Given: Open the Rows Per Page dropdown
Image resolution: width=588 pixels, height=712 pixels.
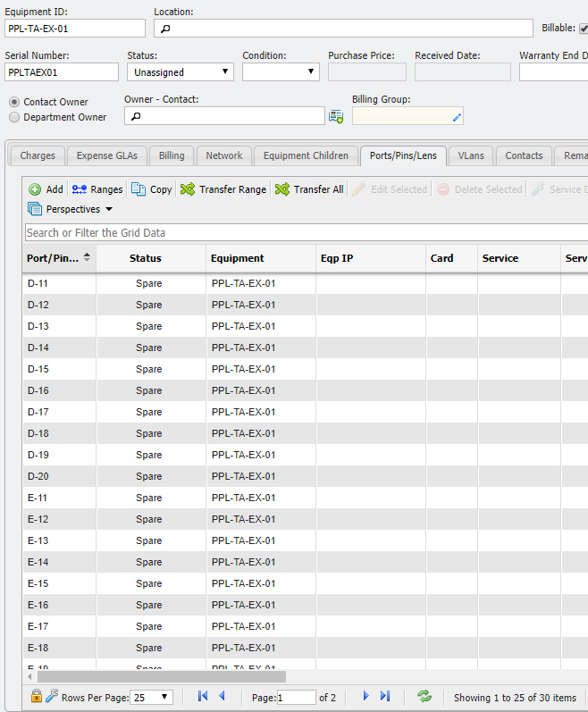Looking at the screenshot, I should pyautogui.click(x=152, y=697).
